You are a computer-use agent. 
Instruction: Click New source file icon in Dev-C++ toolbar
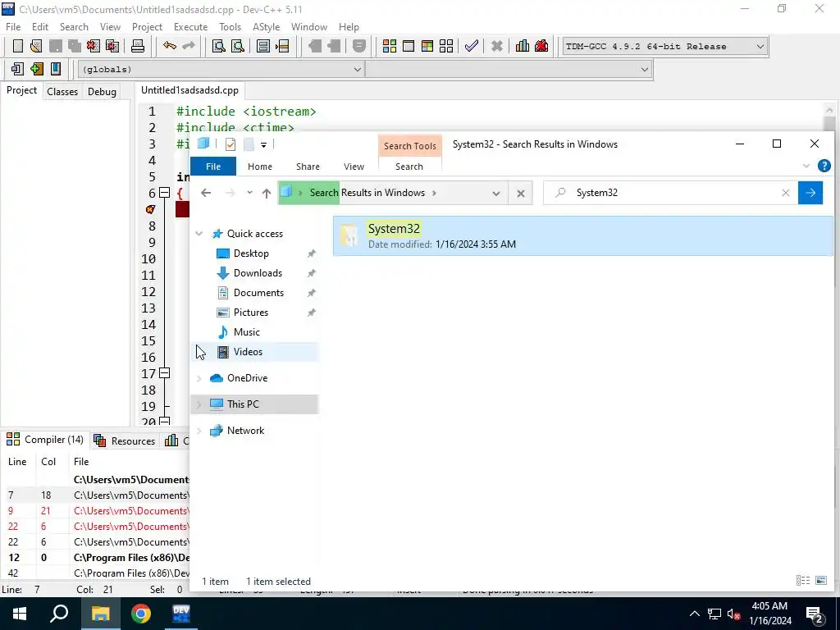pyautogui.click(x=18, y=46)
